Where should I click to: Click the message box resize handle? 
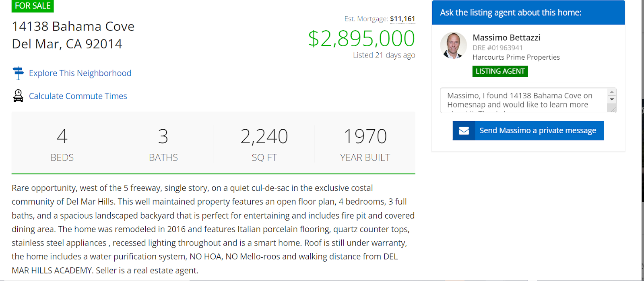pyautogui.click(x=612, y=109)
